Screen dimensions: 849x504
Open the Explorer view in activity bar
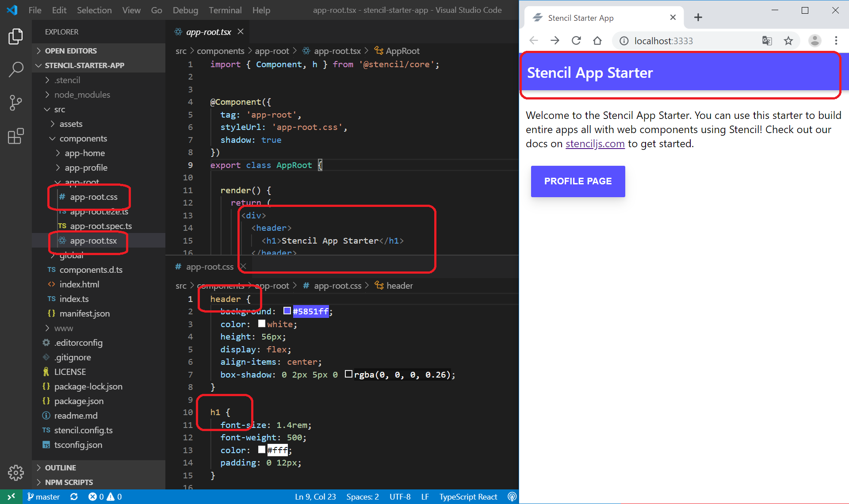point(15,36)
